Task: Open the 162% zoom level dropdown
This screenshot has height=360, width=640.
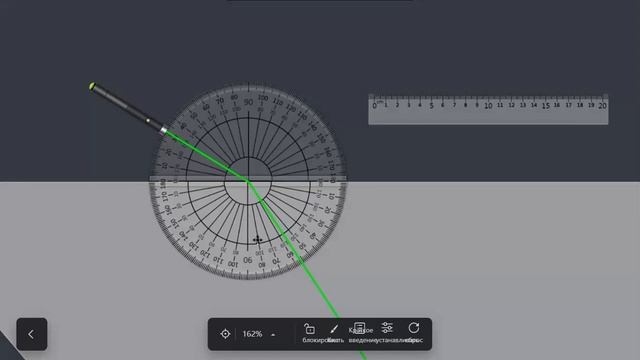Action: pos(259,334)
